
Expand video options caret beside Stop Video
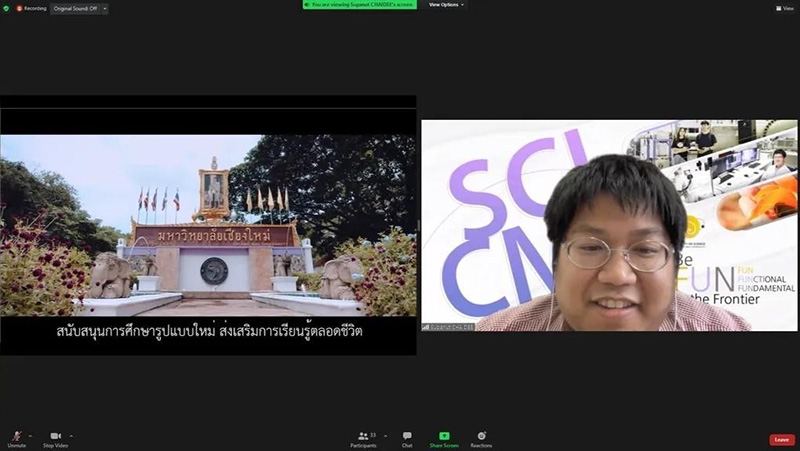point(71,436)
